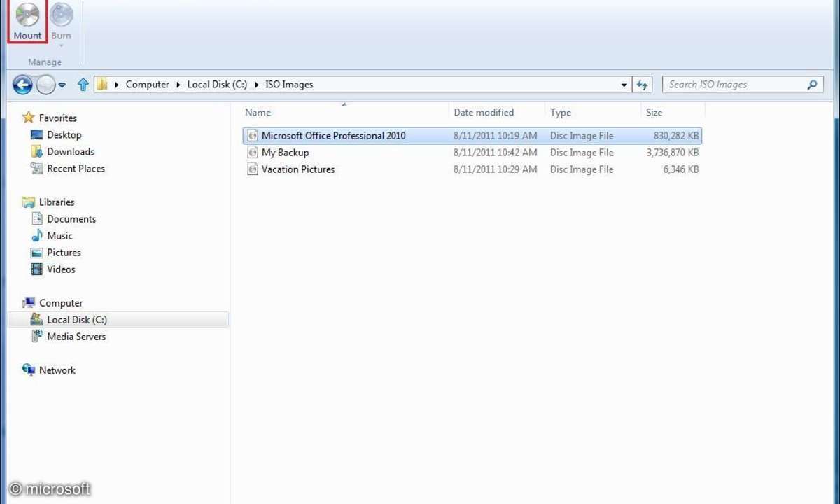Click the 3,736,870 KB size cell
840x504 pixels.
pos(673,153)
